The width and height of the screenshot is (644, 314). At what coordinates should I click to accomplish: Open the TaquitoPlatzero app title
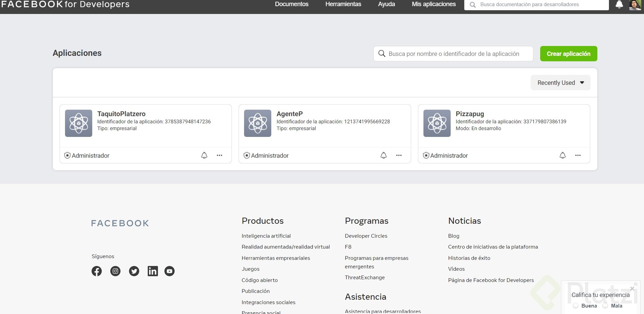122,114
